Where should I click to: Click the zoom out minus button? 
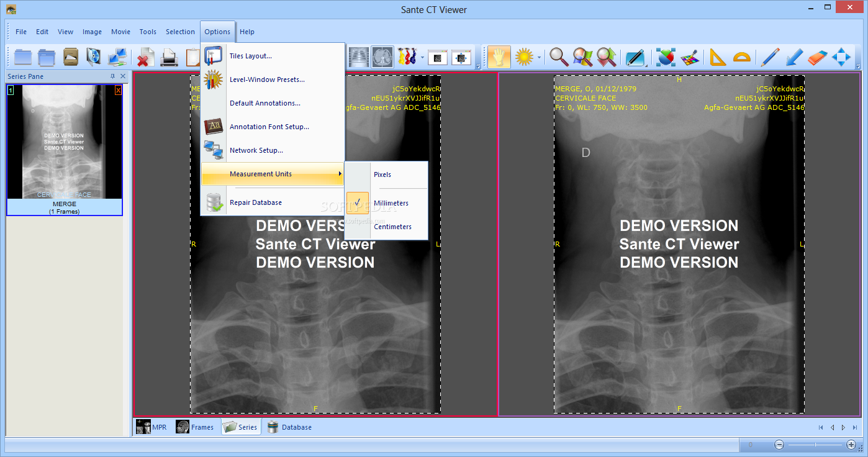[779, 445]
